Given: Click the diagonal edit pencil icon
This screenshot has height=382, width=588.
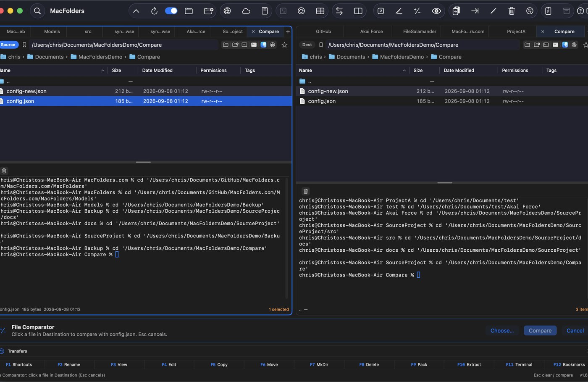Looking at the screenshot, I should point(493,11).
